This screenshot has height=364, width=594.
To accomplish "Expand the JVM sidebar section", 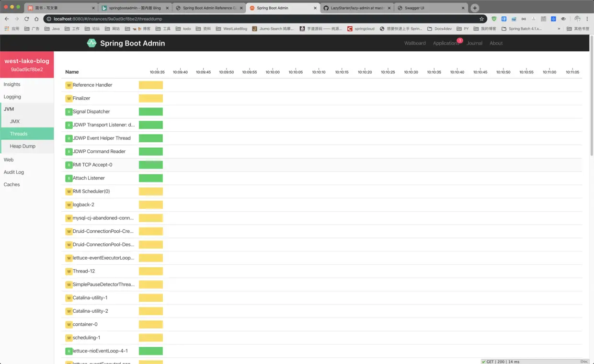I will (x=27, y=109).
